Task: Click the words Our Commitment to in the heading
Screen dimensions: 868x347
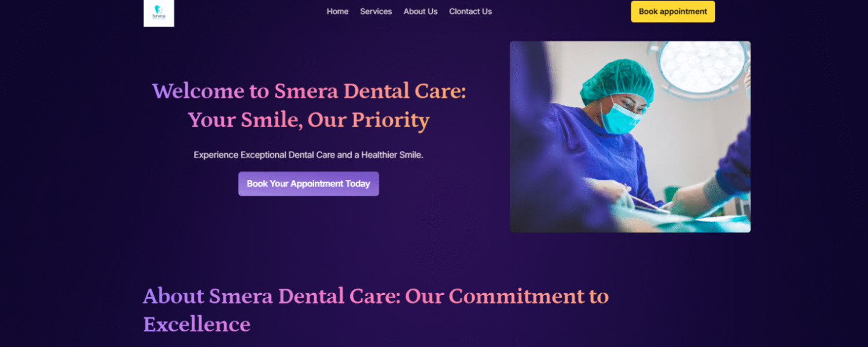Action: (507, 296)
